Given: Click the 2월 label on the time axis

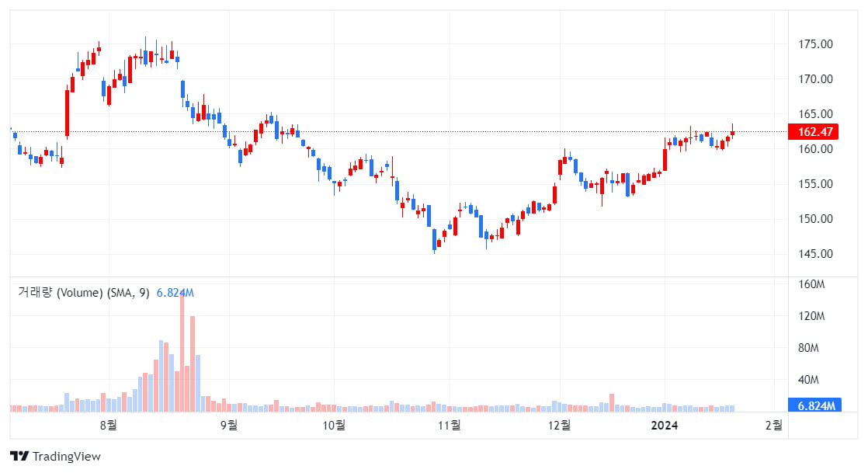Looking at the screenshot, I should (x=774, y=425).
